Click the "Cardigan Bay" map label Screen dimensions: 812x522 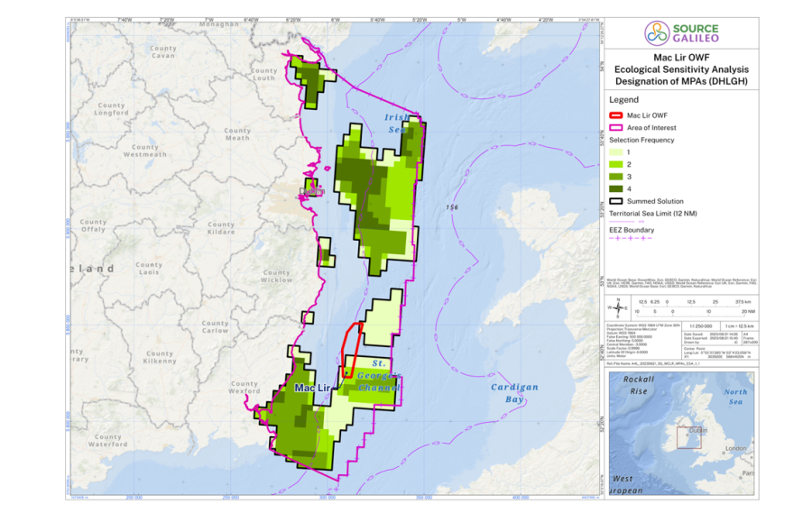pos(514,393)
